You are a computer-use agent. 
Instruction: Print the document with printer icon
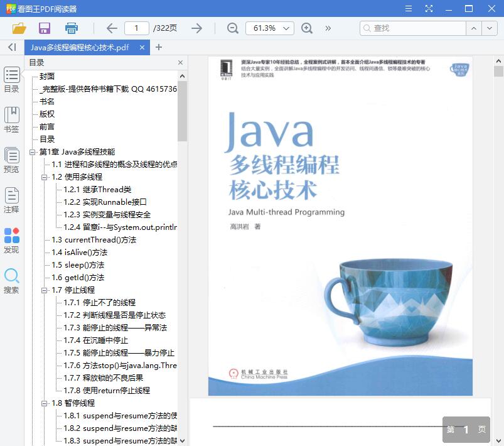pyautogui.click(x=72, y=28)
